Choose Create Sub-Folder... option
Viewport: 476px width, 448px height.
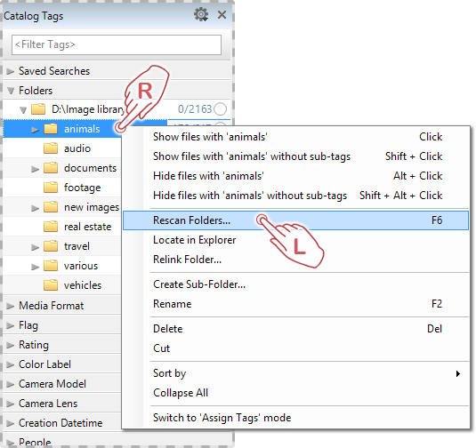(295, 284)
